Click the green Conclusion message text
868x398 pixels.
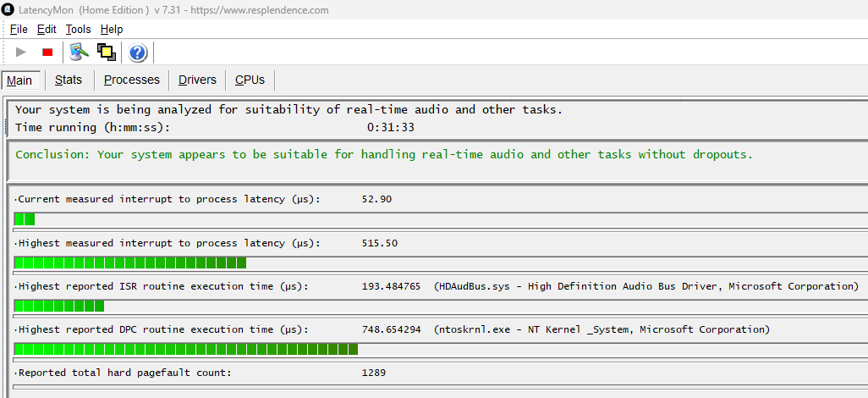tap(384, 155)
